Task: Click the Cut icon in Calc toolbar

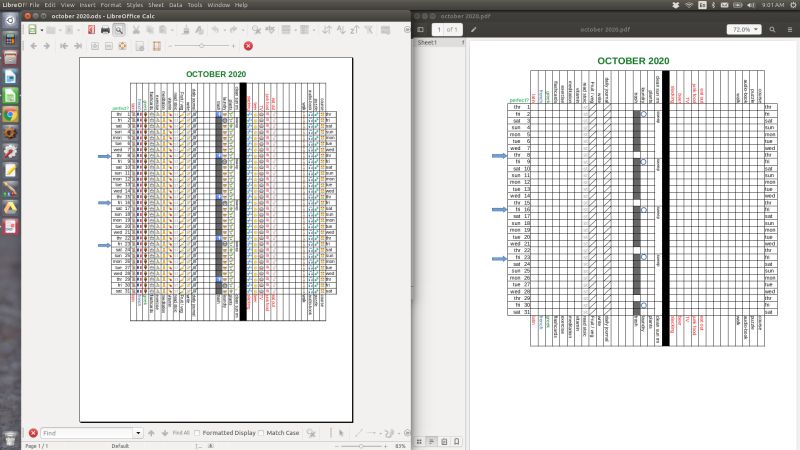Action: point(136,30)
